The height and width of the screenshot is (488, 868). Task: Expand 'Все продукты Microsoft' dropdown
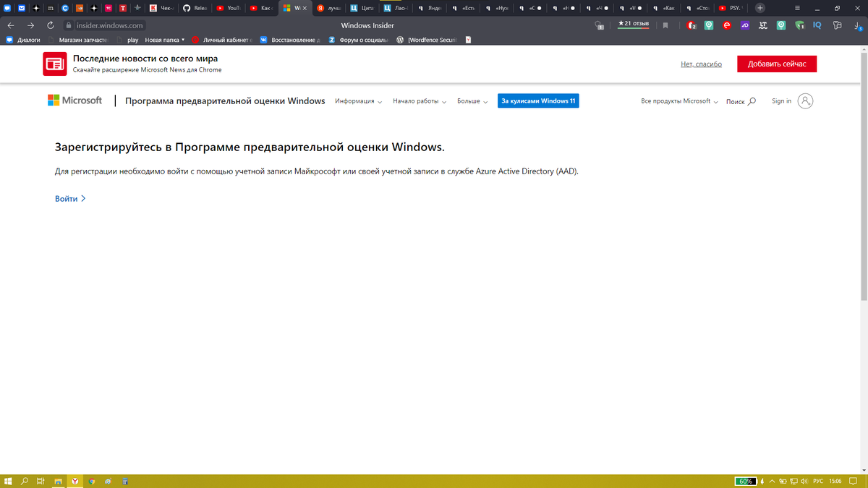pos(679,101)
